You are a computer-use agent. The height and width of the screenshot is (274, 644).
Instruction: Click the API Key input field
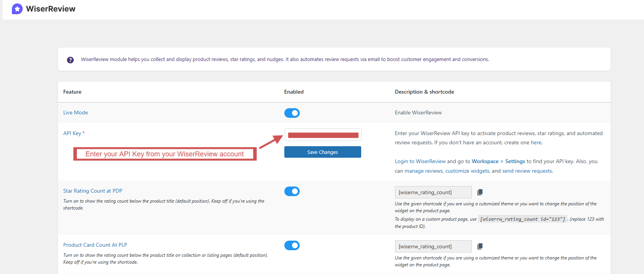point(322,134)
